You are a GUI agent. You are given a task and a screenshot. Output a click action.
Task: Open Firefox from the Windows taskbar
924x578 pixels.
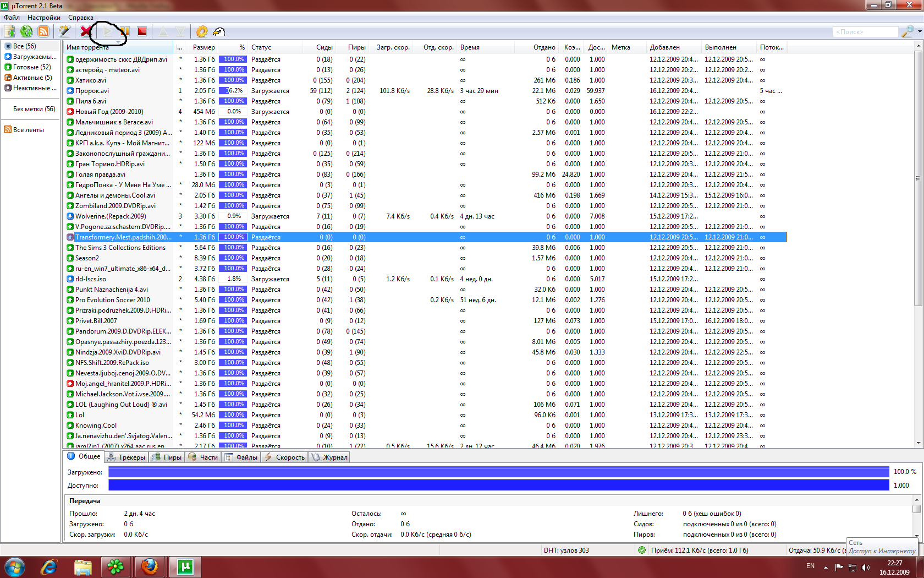tap(149, 566)
